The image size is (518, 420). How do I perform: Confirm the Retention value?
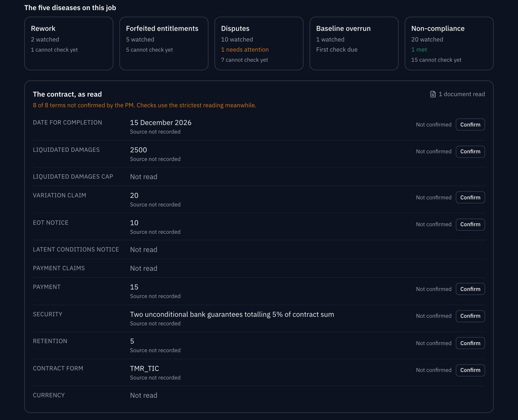[x=470, y=343]
